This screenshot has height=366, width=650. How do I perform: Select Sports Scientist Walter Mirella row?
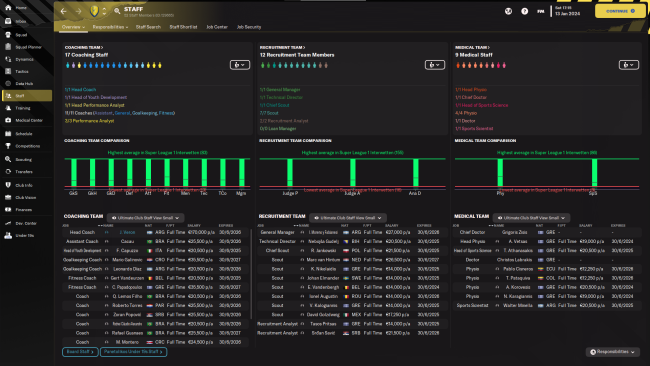coord(547,305)
